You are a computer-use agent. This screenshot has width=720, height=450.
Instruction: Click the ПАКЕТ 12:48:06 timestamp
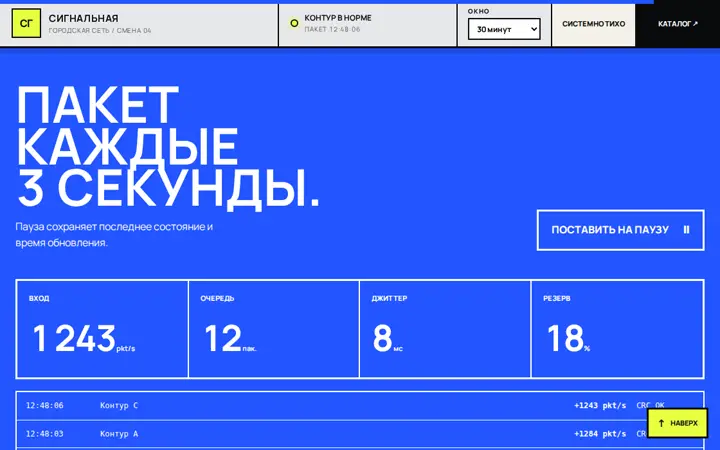332,29
